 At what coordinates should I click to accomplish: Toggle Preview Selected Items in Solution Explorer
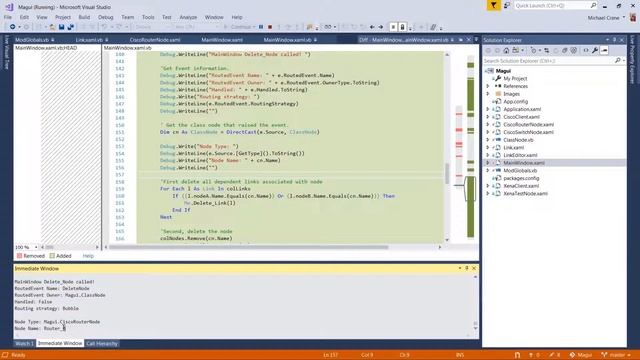604,50
